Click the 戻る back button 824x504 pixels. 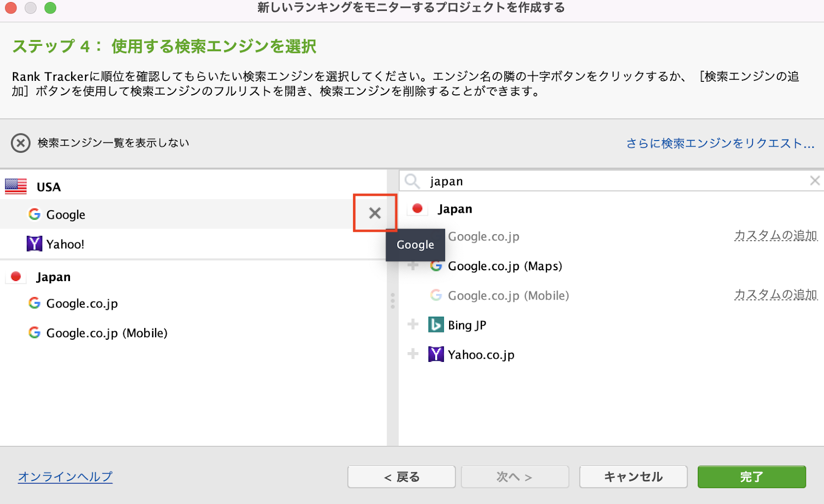402,477
